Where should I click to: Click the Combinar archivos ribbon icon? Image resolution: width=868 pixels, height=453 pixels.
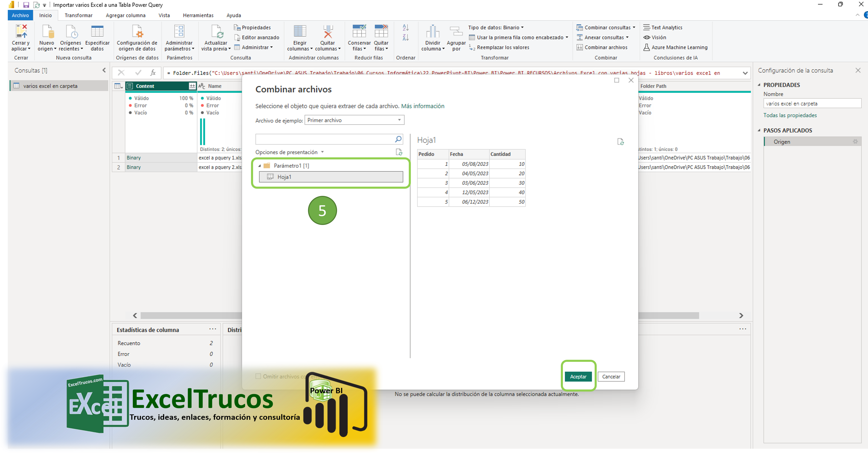[x=579, y=48]
